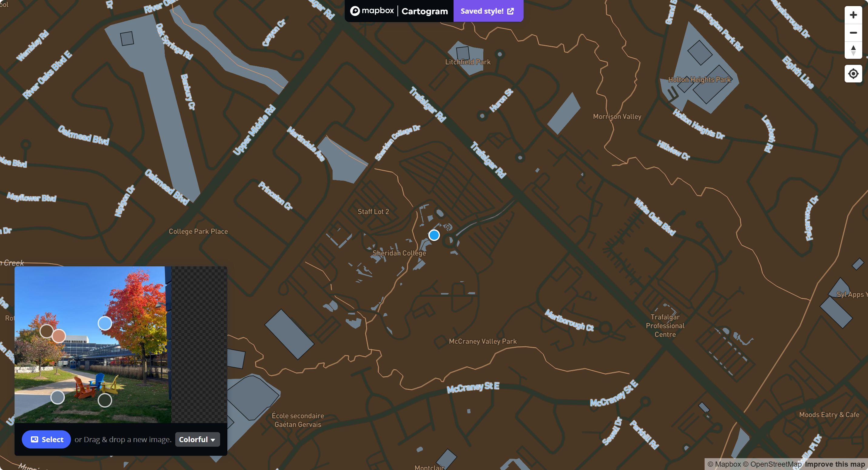Zoom in using the plus button
The height and width of the screenshot is (470, 868).
tap(853, 14)
